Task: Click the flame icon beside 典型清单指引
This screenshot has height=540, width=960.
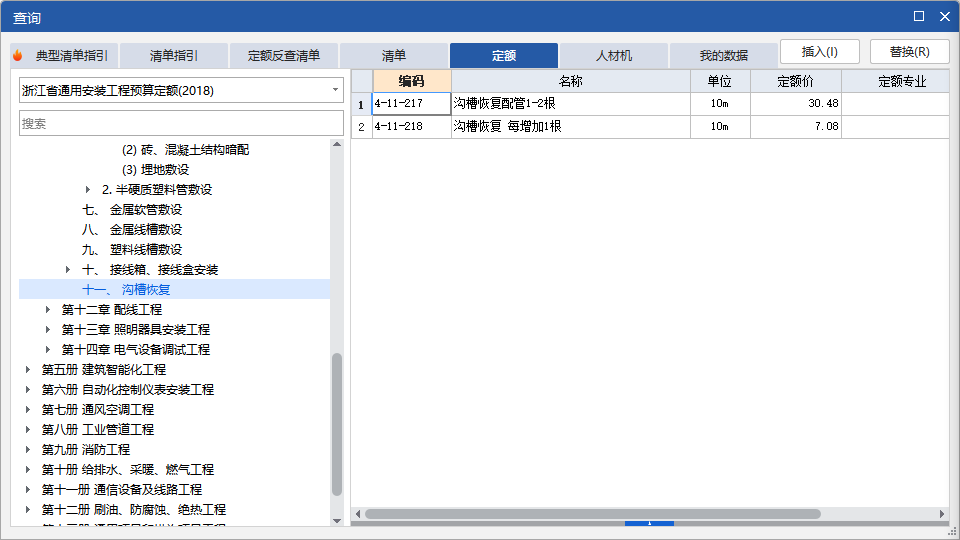Action: click(x=17, y=56)
